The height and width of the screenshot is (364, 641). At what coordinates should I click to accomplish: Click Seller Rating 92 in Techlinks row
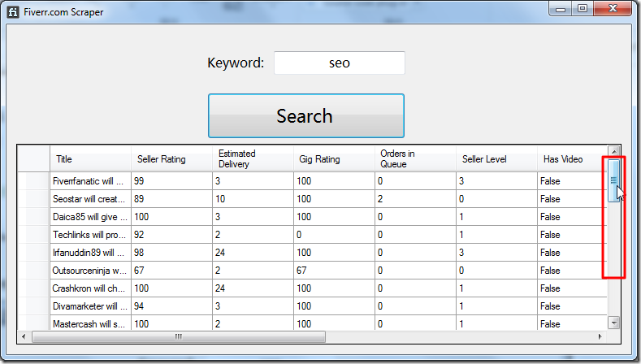click(x=171, y=235)
